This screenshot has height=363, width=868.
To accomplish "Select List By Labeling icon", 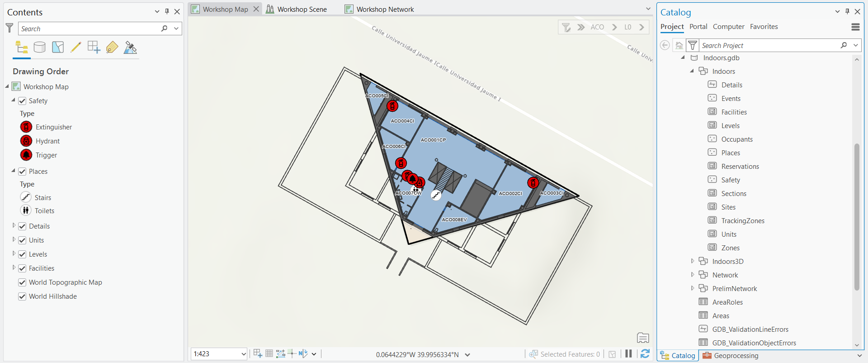I will click(112, 48).
